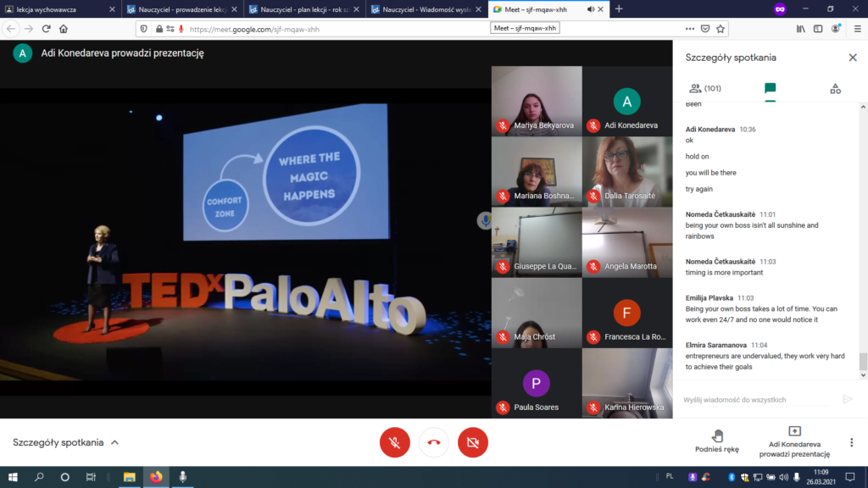Viewport: 868px width, 488px height.
Task: Toggle the disabled camera button
Action: pos(473,442)
